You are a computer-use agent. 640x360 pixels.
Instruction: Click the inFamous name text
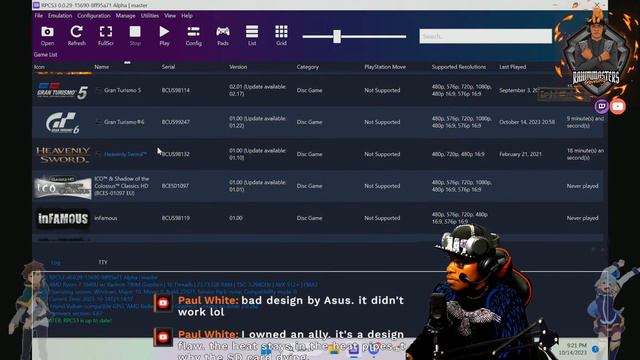click(106, 218)
